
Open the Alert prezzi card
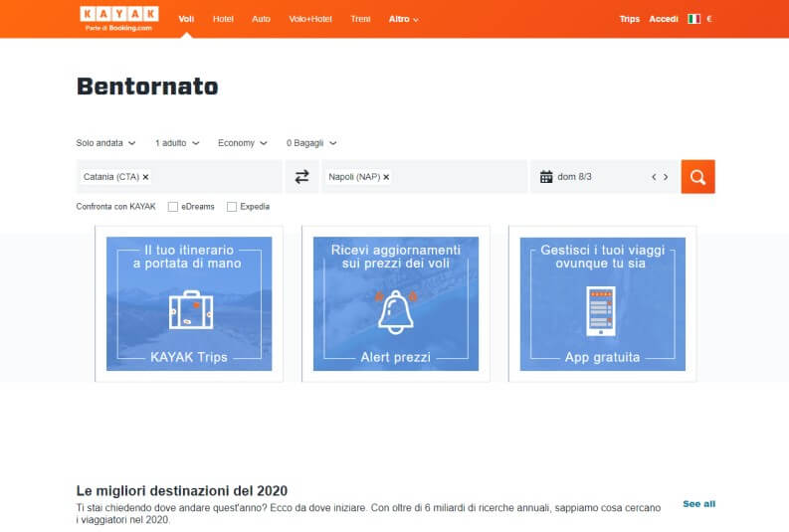click(x=396, y=303)
